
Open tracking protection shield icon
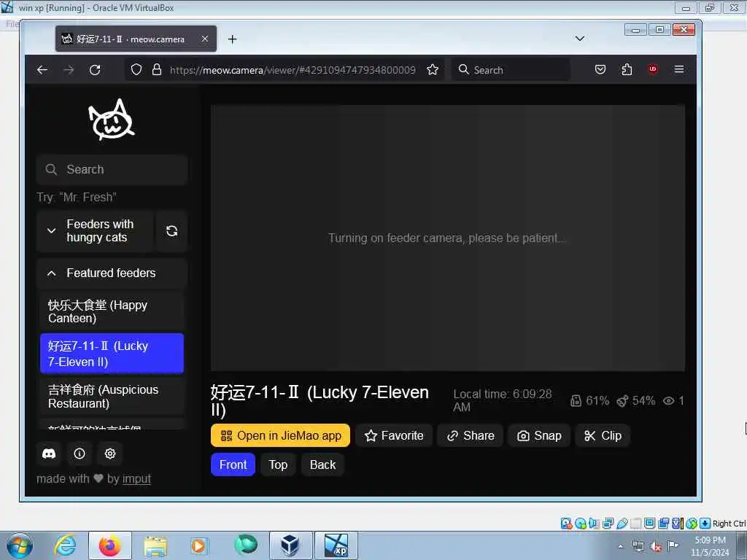[136, 70]
